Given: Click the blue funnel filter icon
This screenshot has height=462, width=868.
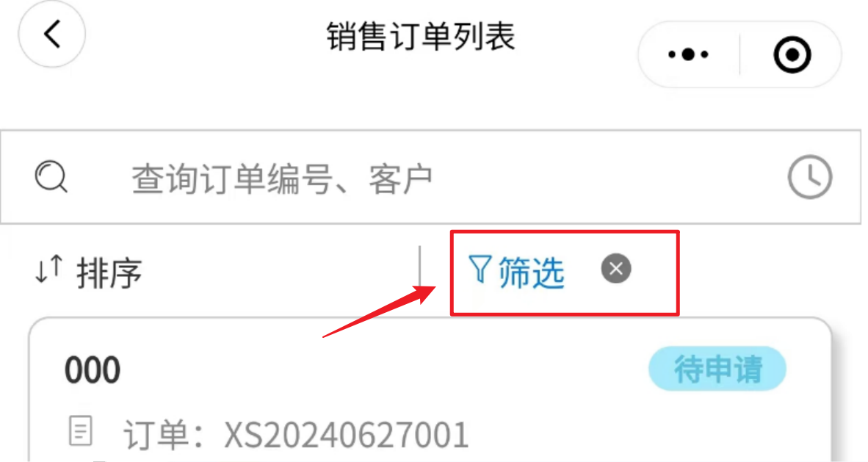Looking at the screenshot, I should click(x=480, y=270).
